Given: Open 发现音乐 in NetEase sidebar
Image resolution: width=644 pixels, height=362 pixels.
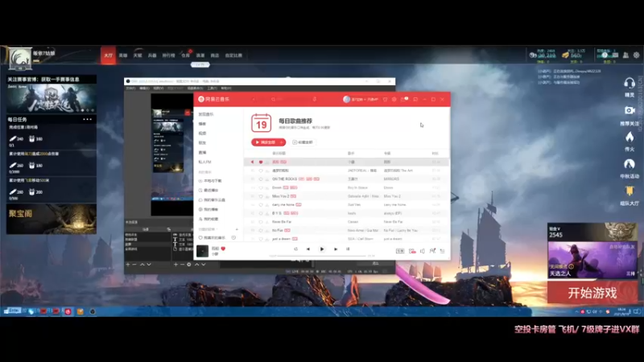Looking at the screenshot, I should (206, 114).
